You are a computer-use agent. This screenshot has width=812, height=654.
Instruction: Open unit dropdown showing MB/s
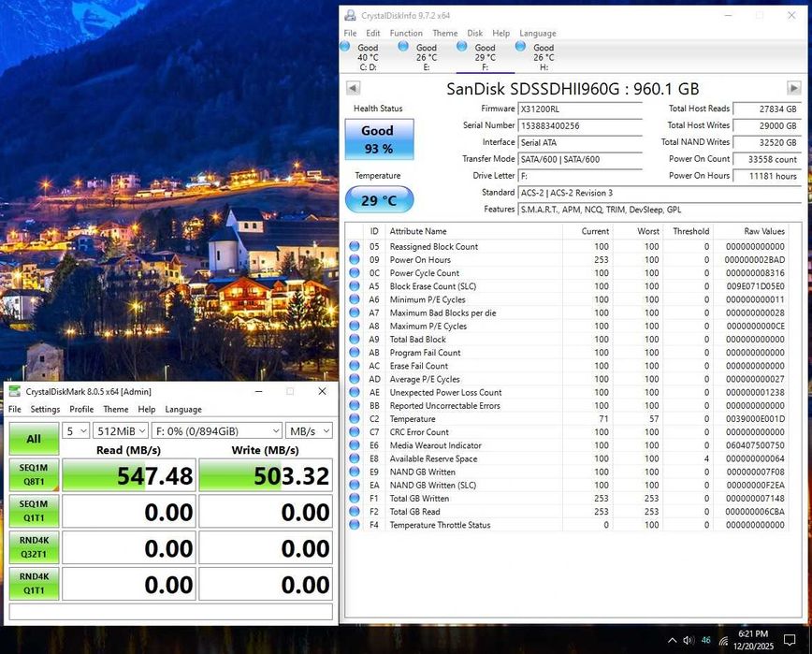(309, 430)
